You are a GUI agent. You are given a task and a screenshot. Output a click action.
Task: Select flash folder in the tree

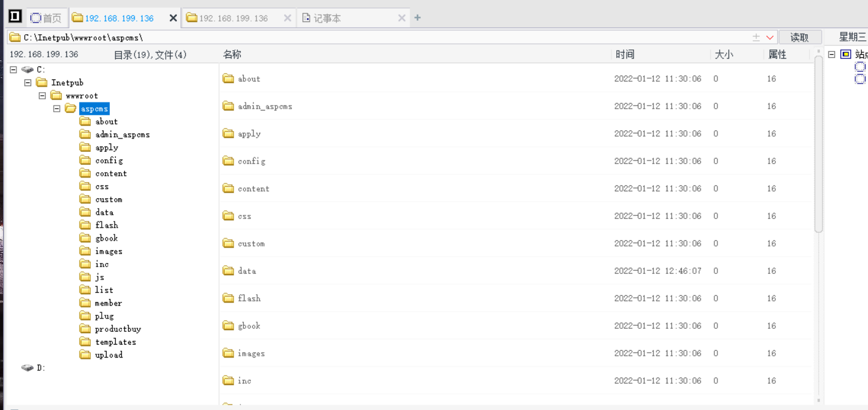[x=99, y=225]
